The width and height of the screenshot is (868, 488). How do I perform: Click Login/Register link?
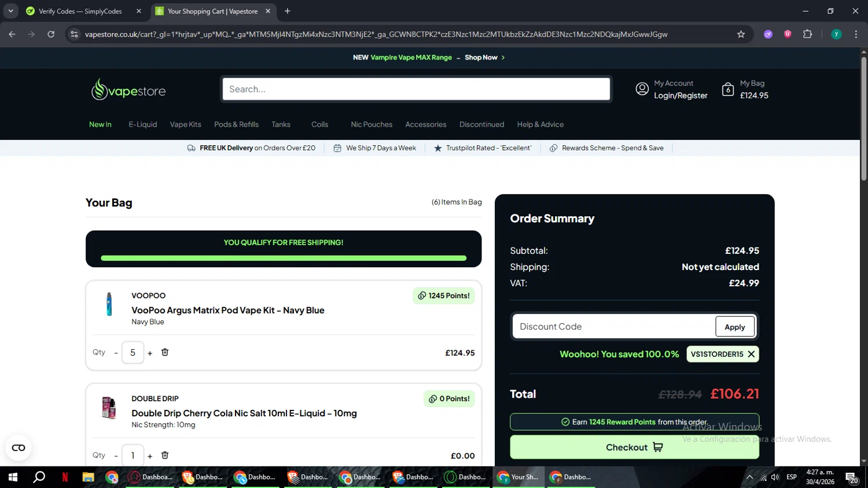[681, 95]
